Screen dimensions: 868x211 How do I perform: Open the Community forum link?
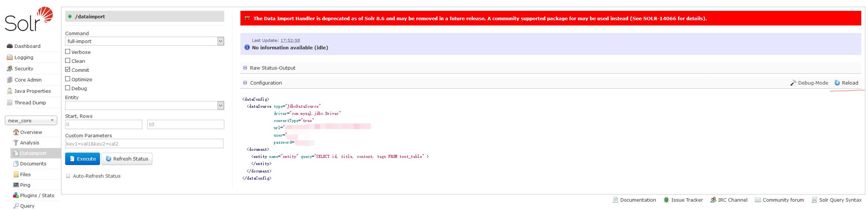pyautogui.click(x=783, y=200)
